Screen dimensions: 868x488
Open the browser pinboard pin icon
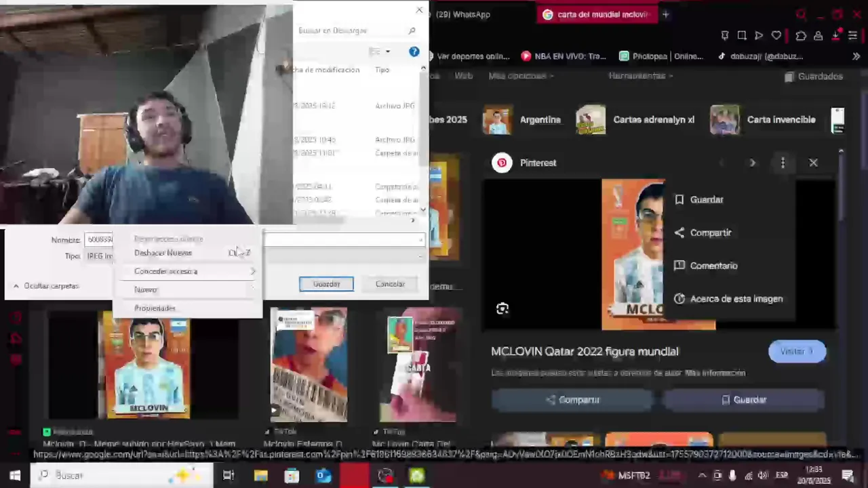(725, 35)
